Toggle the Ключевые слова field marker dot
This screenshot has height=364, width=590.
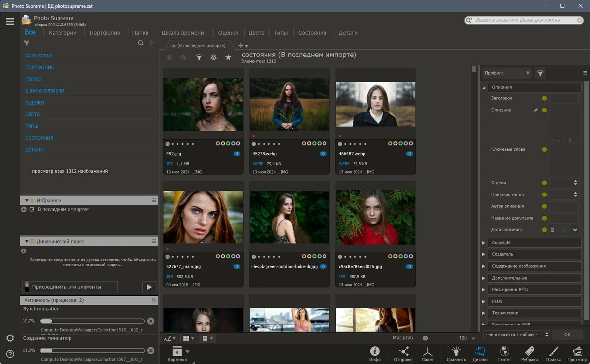coord(544,149)
